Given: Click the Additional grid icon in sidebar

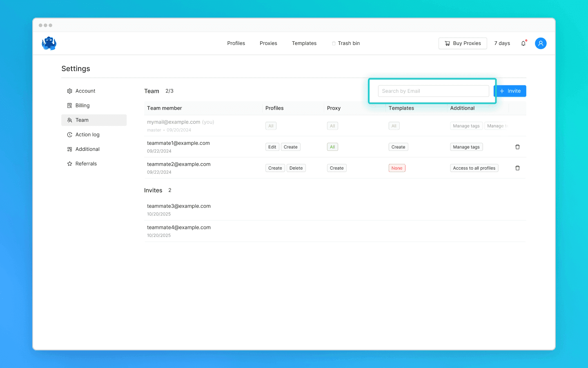Looking at the screenshot, I should [x=69, y=149].
